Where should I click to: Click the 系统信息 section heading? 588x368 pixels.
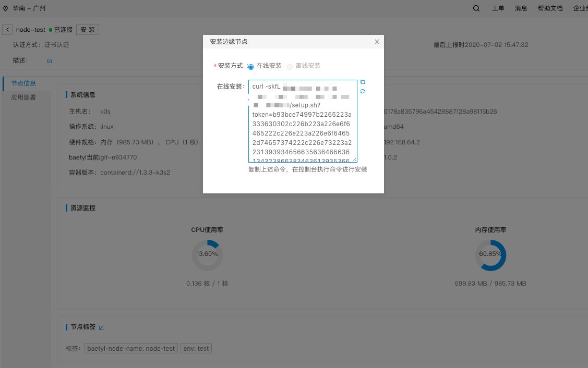point(83,95)
